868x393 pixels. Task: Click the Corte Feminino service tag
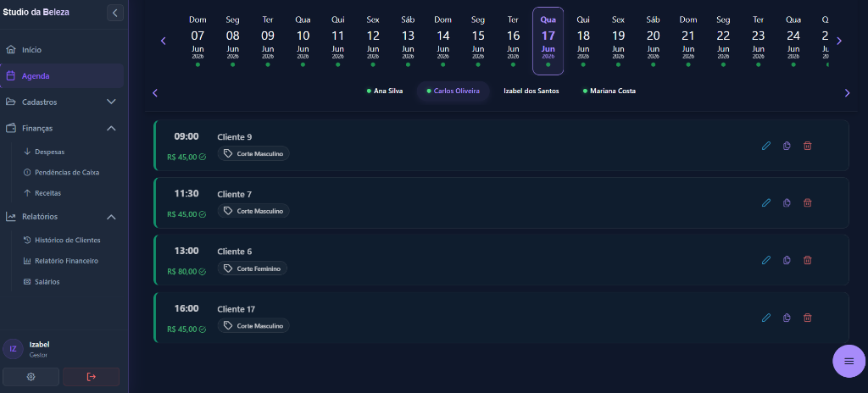coord(252,268)
